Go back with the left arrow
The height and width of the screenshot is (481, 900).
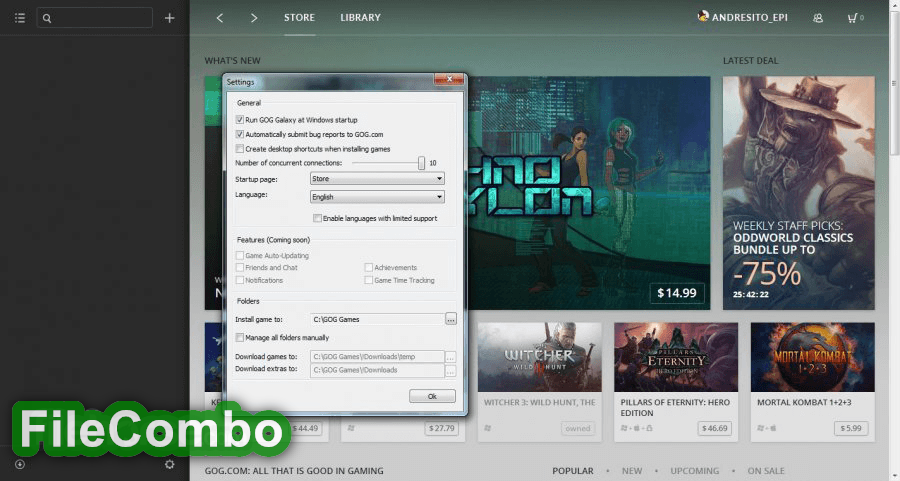[x=220, y=18]
